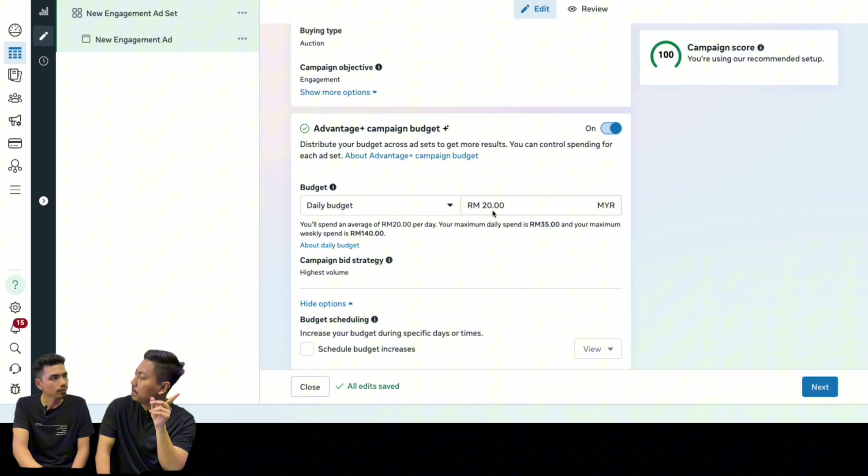This screenshot has width=868, height=476.
Task: Select New Engagement Ad Set in tree
Action: tap(131, 13)
